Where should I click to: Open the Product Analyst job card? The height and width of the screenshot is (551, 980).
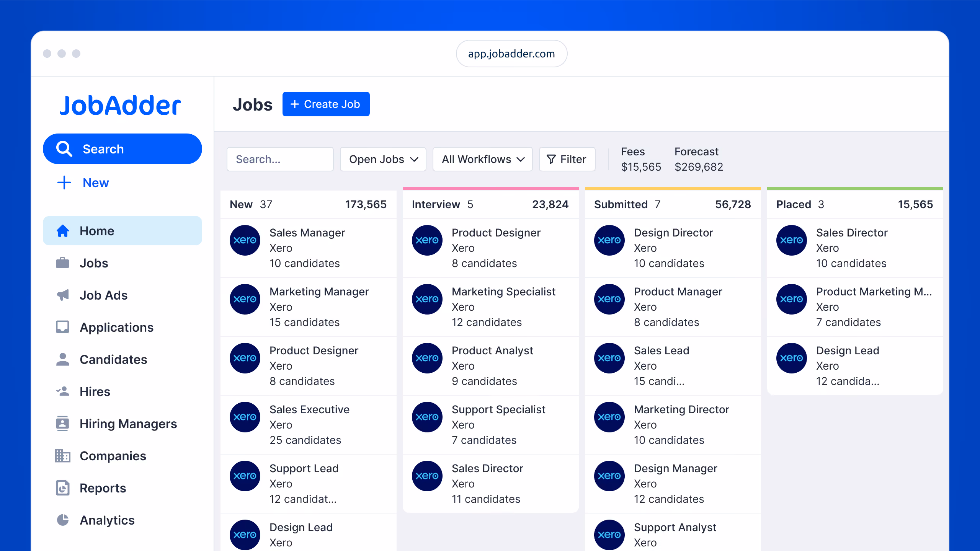491,366
